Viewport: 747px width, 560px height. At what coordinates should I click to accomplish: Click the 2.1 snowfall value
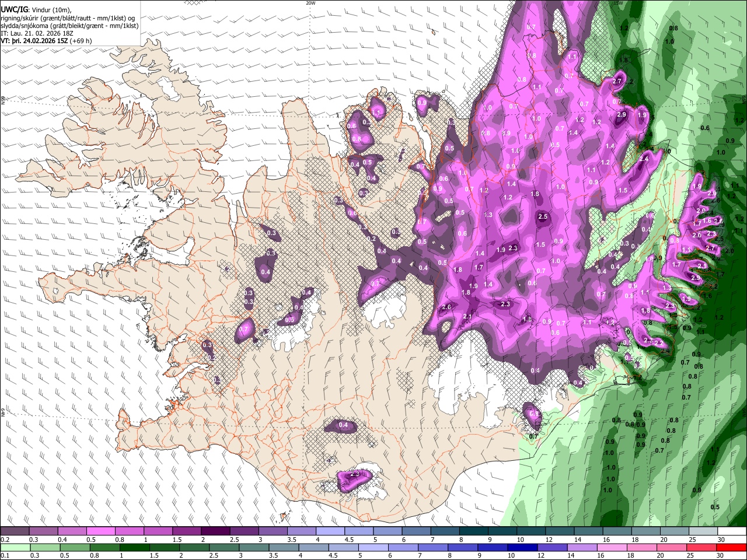click(467, 316)
